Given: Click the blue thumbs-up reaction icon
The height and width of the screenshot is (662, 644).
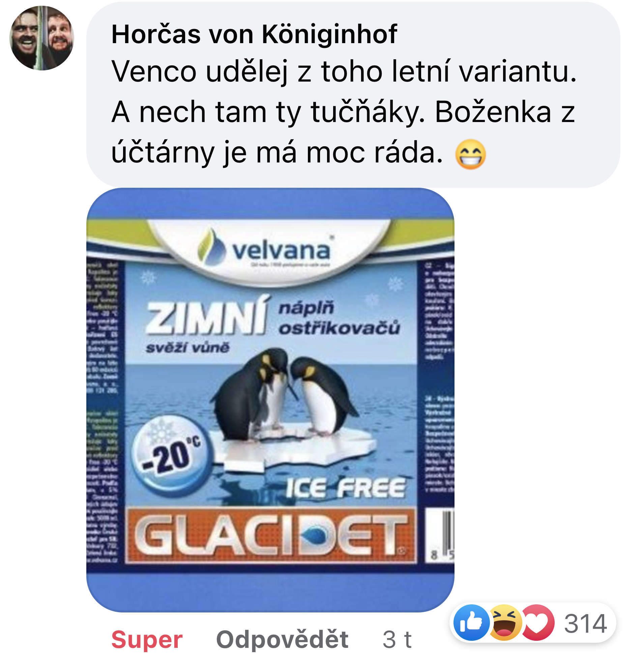Looking at the screenshot, I should (471, 623).
